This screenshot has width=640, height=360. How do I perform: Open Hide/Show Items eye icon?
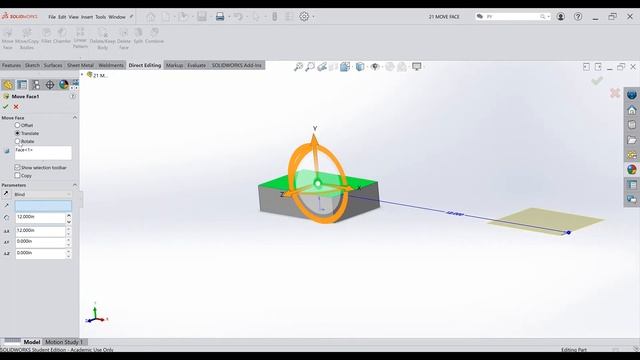click(375, 67)
